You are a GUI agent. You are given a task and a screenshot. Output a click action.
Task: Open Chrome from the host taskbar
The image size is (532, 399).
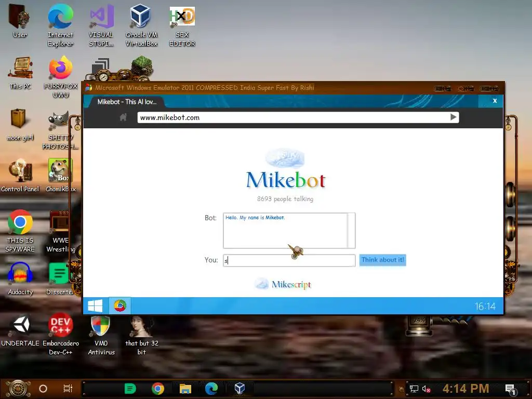tap(158, 389)
